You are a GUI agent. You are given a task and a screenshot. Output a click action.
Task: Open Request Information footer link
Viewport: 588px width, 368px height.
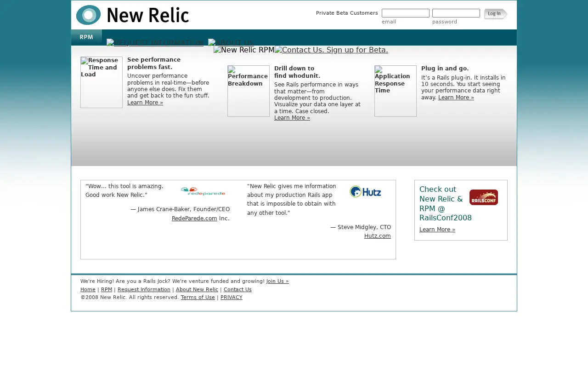(144, 289)
